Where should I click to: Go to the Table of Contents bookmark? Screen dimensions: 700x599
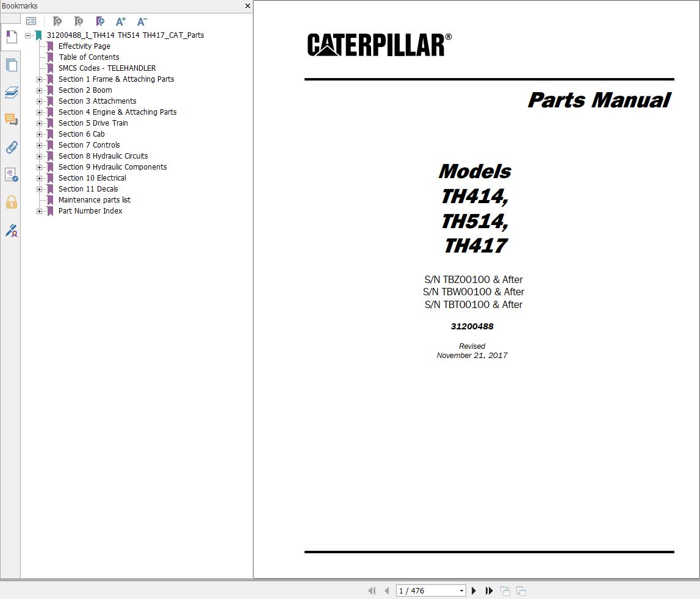pyautogui.click(x=89, y=57)
